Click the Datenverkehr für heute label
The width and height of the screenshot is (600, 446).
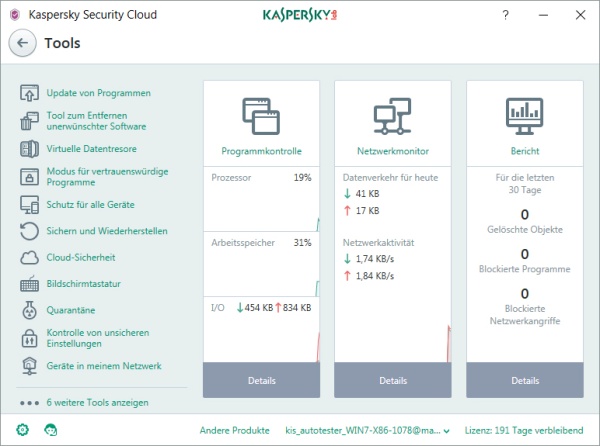(x=390, y=177)
